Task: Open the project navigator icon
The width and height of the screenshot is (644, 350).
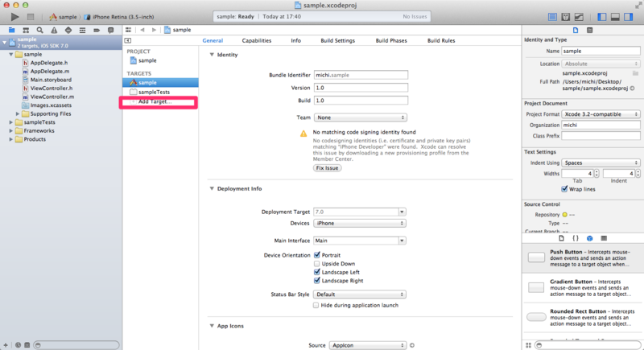Action: [11, 30]
